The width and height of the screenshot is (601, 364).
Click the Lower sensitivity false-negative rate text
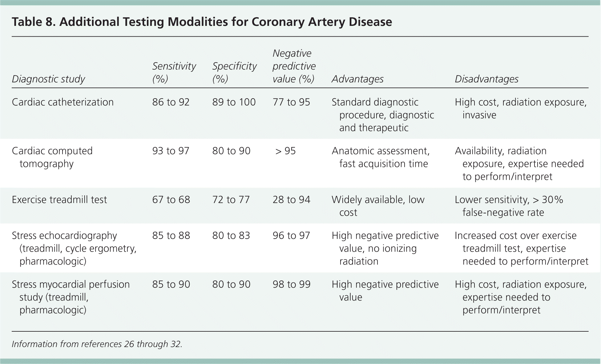(509, 206)
